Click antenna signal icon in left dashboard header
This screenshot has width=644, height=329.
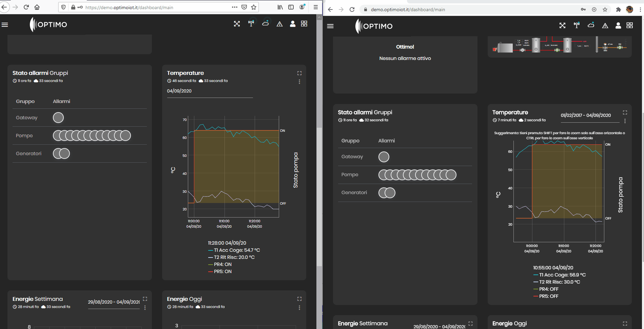pos(251,24)
